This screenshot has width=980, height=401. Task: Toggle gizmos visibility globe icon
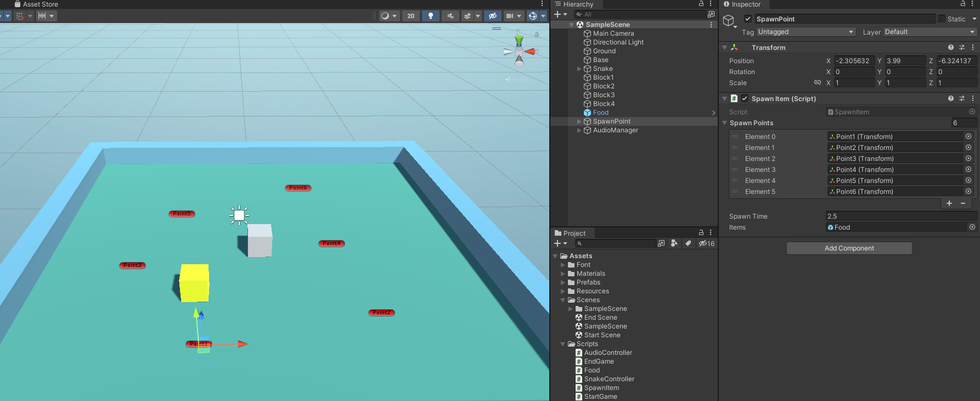532,16
